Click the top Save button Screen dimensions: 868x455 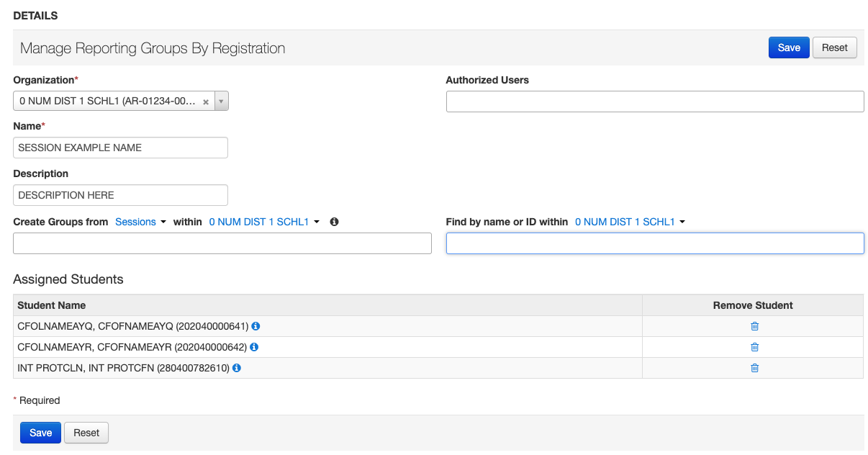tap(789, 48)
